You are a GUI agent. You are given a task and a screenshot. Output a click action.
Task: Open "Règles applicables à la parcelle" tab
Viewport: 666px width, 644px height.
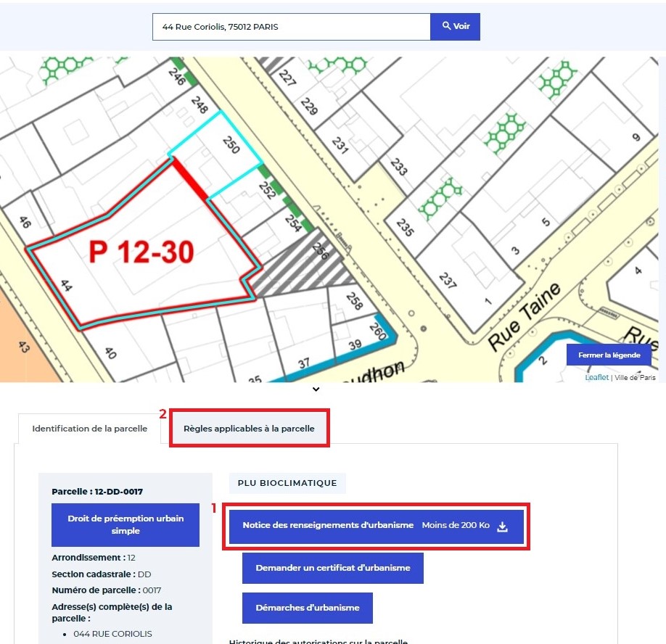click(249, 429)
